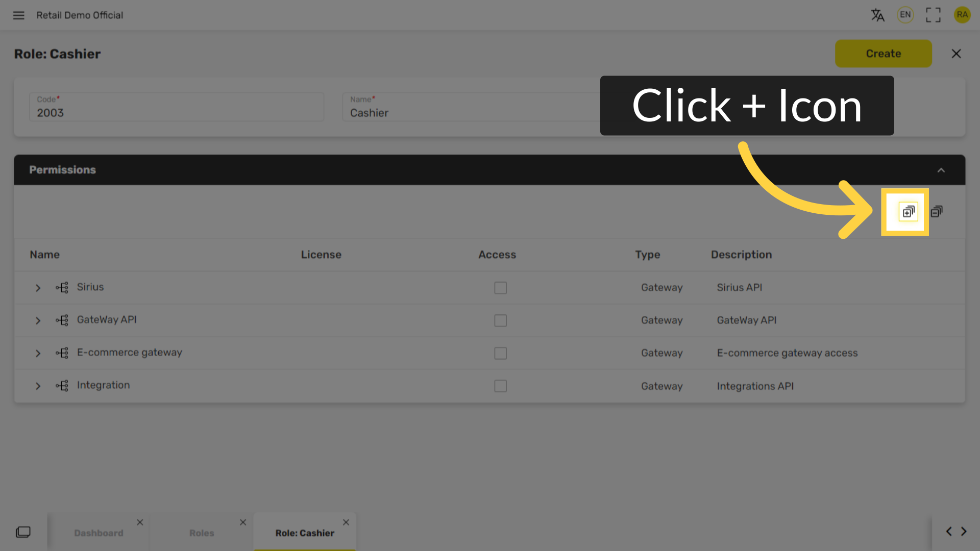Click the EN language selector
Viewport: 980px width, 551px height.
point(905,15)
